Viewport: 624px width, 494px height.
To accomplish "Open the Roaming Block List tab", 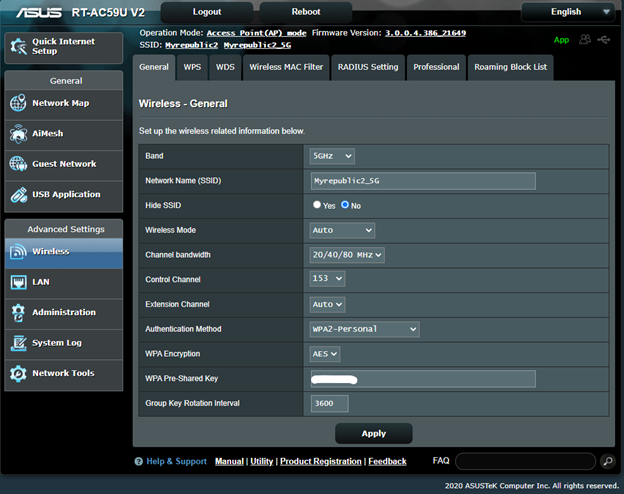I will (x=510, y=67).
